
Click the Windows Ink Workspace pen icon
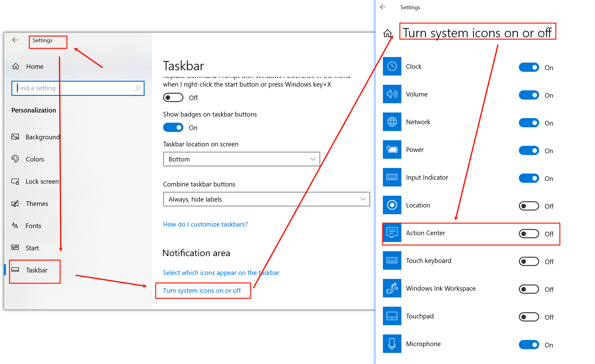(392, 288)
